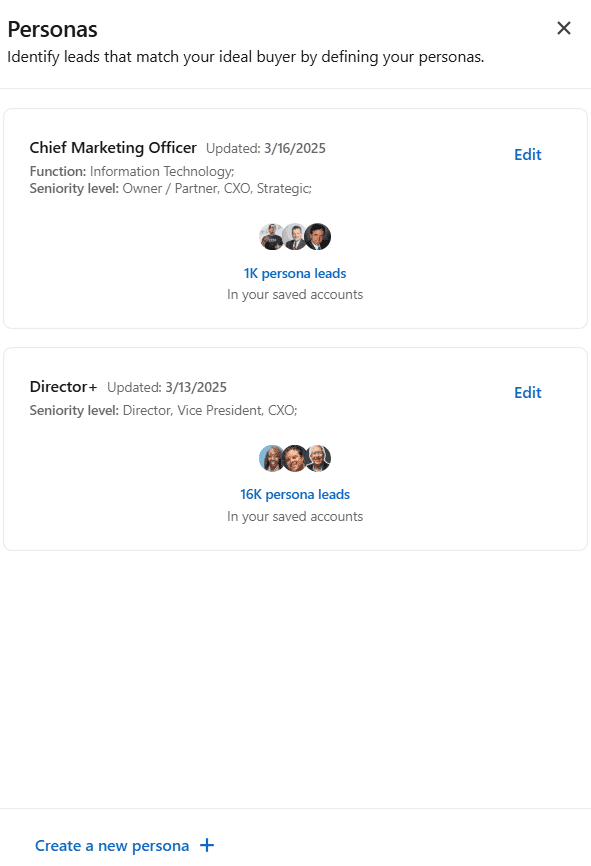
Task: Click the Director+ persona title
Action: pos(64,387)
